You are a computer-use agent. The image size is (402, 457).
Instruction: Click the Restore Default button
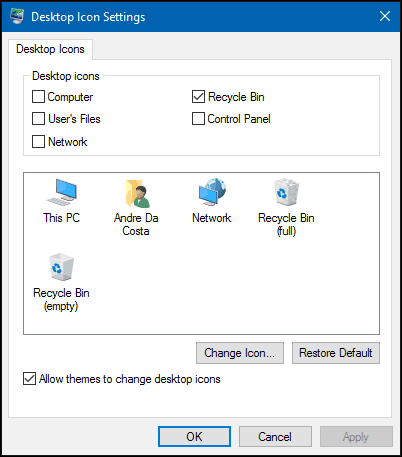pyautogui.click(x=336, y=353)
